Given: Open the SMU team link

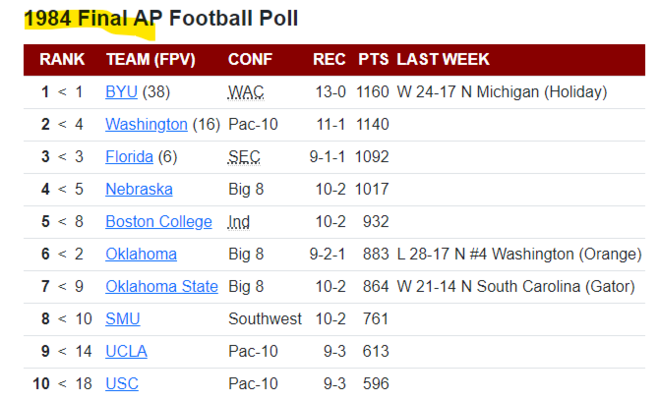Looking at the screenshot, I should (x=122, y=319).
